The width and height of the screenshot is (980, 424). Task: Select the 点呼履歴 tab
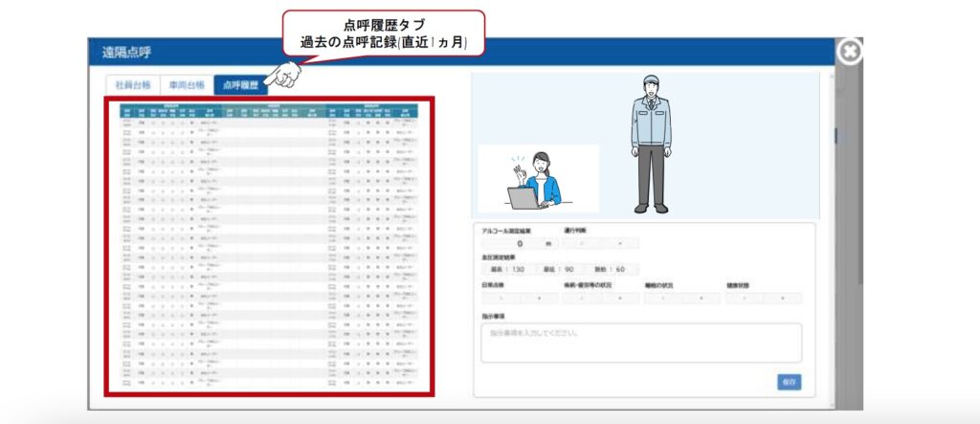coord(240,85)
